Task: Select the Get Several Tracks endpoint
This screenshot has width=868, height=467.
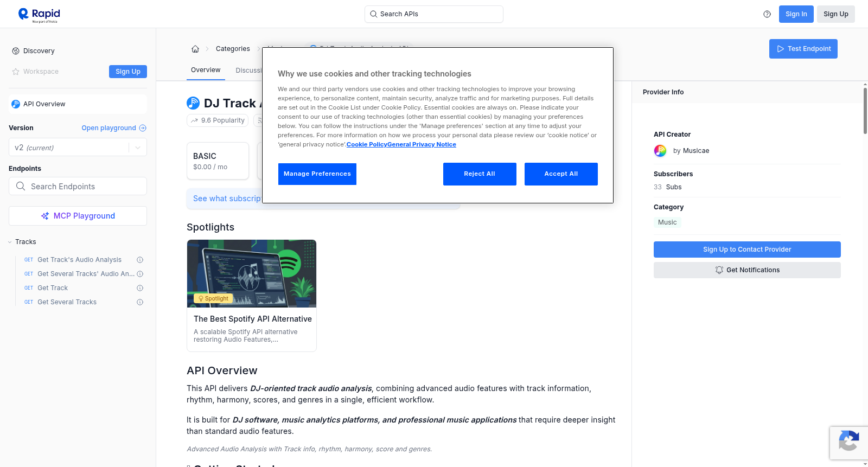Action: tap(67, 302)
